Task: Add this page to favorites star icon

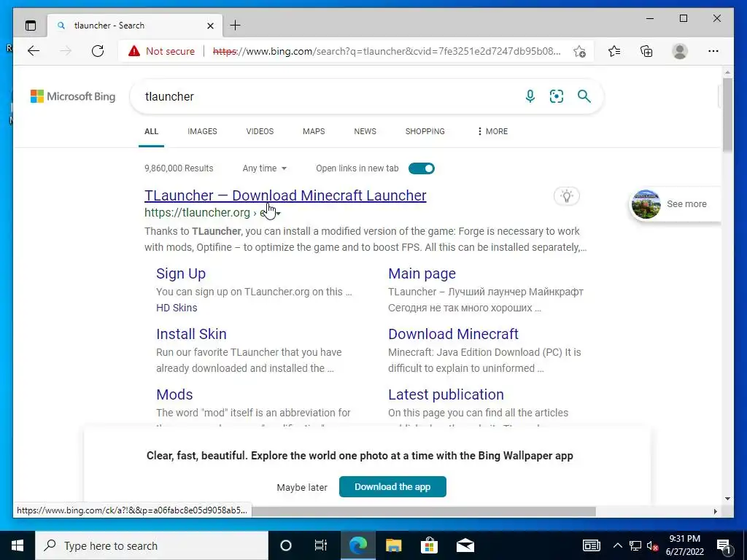Action: [579, 51]
